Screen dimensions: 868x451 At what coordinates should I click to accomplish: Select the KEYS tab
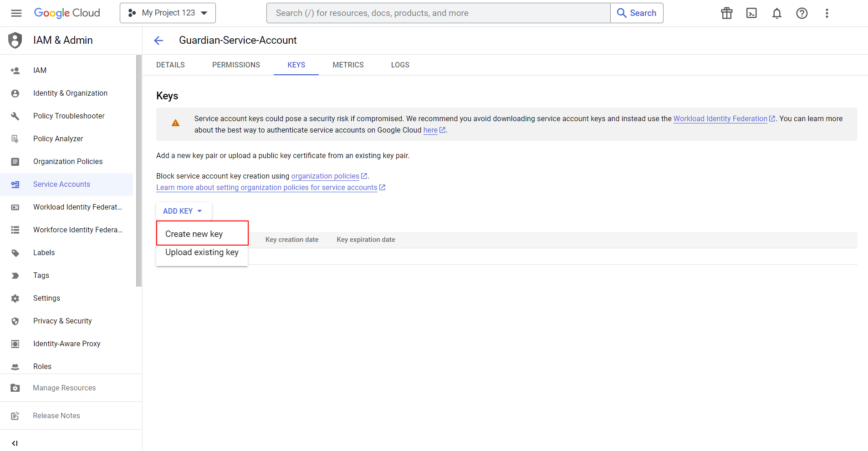296,65
